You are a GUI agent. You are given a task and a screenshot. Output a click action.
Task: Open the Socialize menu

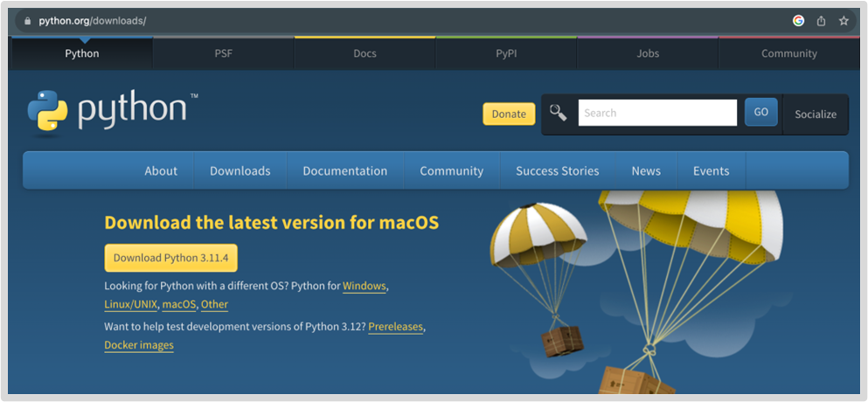click(x=816, y=114)
